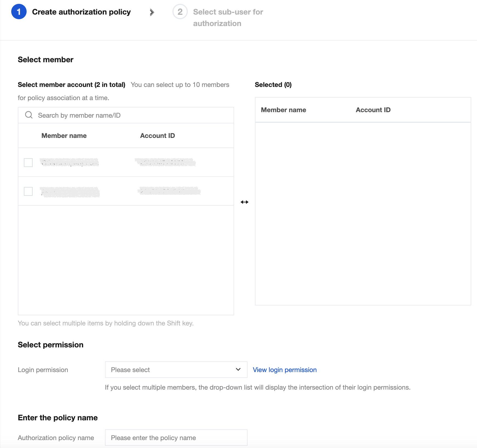477x448 pixels.
Task: Click the first member's blurred account ID
Action: coord(165,162)
